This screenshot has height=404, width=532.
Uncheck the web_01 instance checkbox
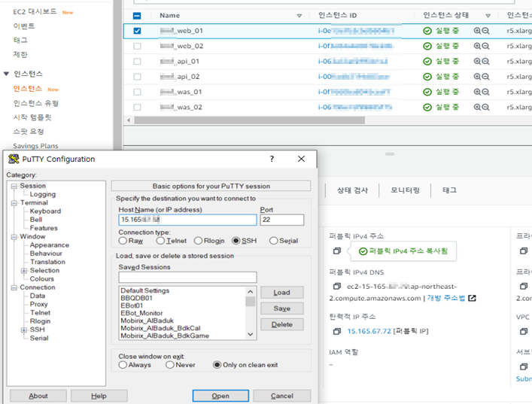[x=136, y=31]
